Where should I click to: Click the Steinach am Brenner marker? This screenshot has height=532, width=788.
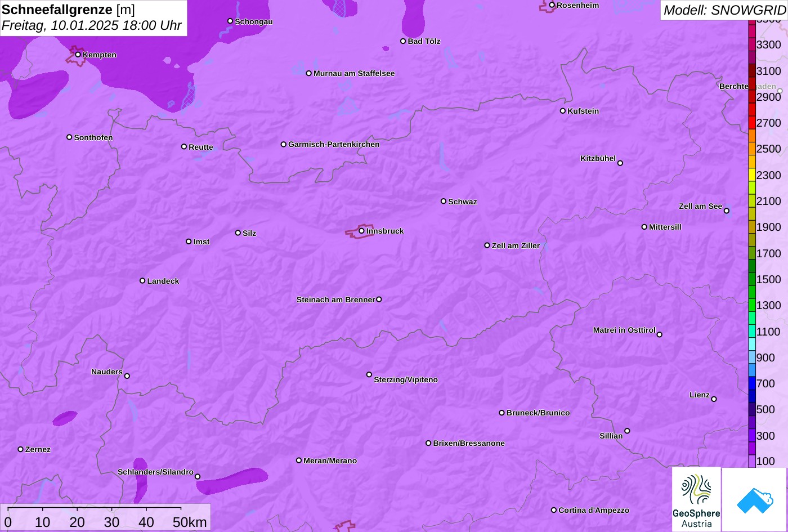point(379,299)
